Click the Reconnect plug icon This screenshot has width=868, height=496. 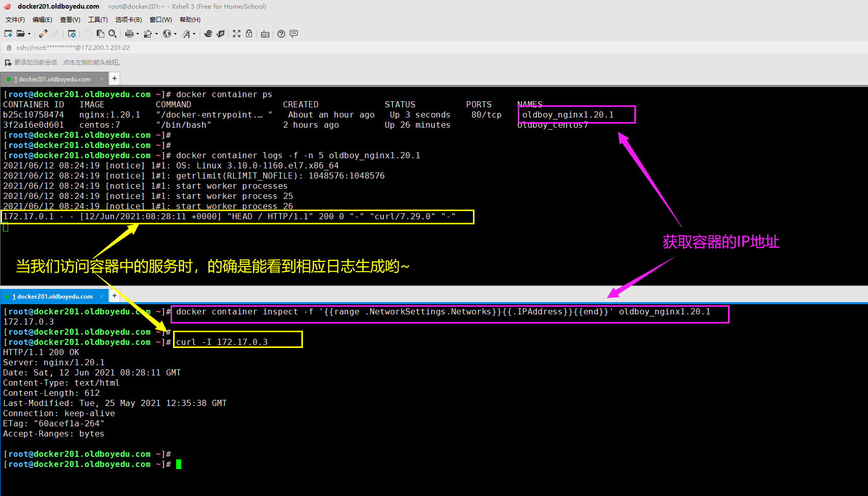tap(43, 34)
